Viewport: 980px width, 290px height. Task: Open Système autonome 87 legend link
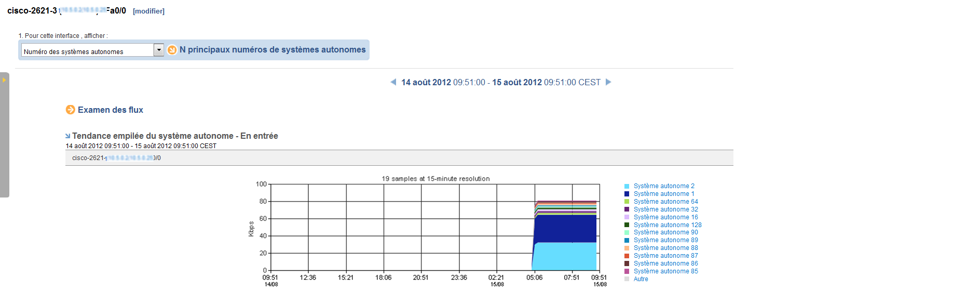[666, 256]
